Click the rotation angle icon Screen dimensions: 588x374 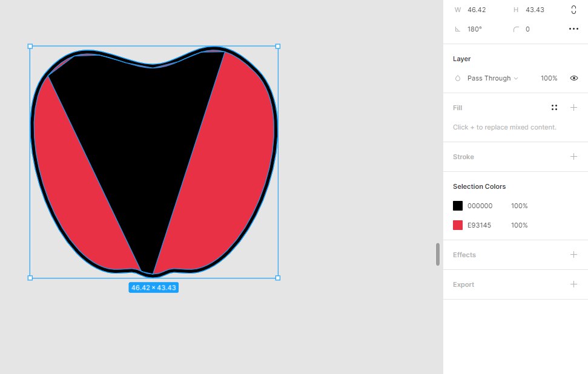[x=457, y=29]
